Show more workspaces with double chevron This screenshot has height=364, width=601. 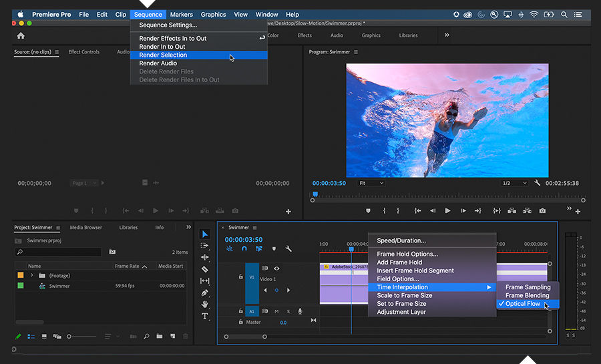click(447, 35)
